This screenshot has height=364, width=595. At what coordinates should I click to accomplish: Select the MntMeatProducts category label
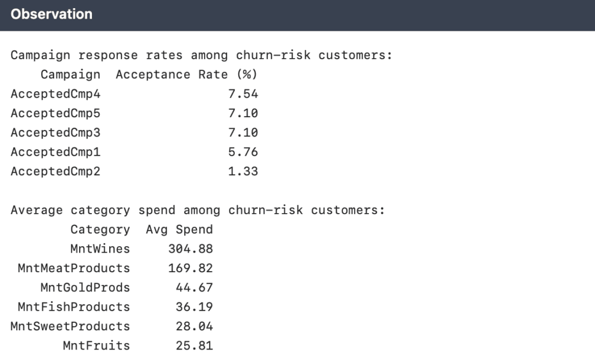pos(74,268)
